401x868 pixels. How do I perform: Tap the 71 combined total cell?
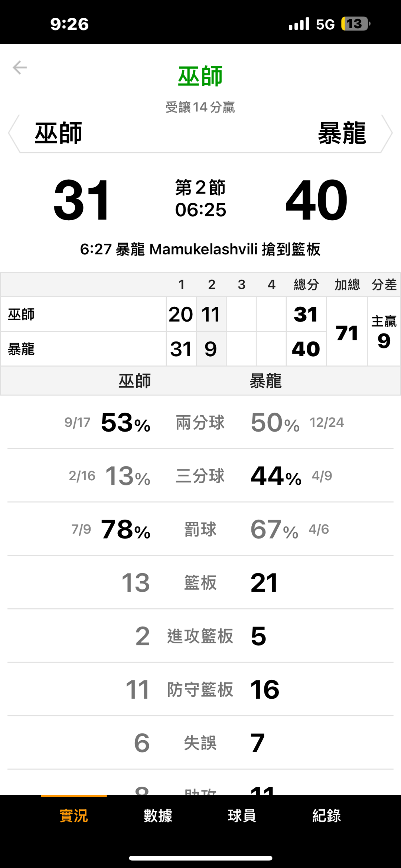click(347, 332)
